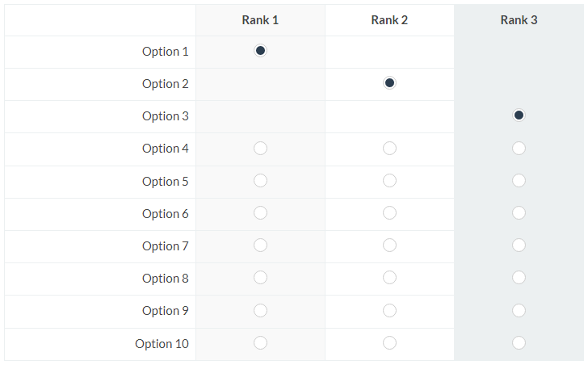588x365 pixels.
Task: Choose Rank 1 for Option 5
Action: click(x=260, y=181)
